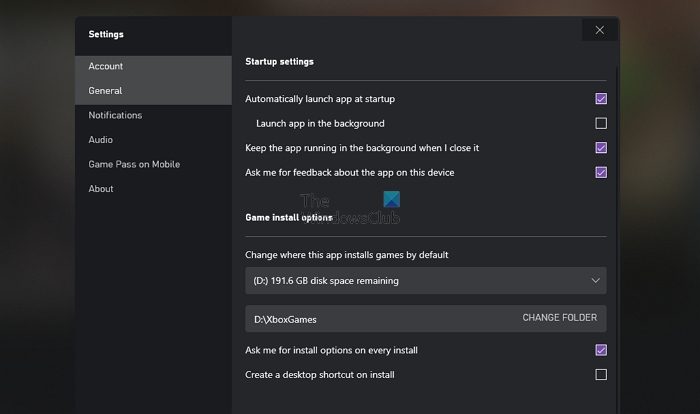This screenshot has height=414, width=700.
Task: Enable Launch app in the background
Action: (x=601, y=123)
